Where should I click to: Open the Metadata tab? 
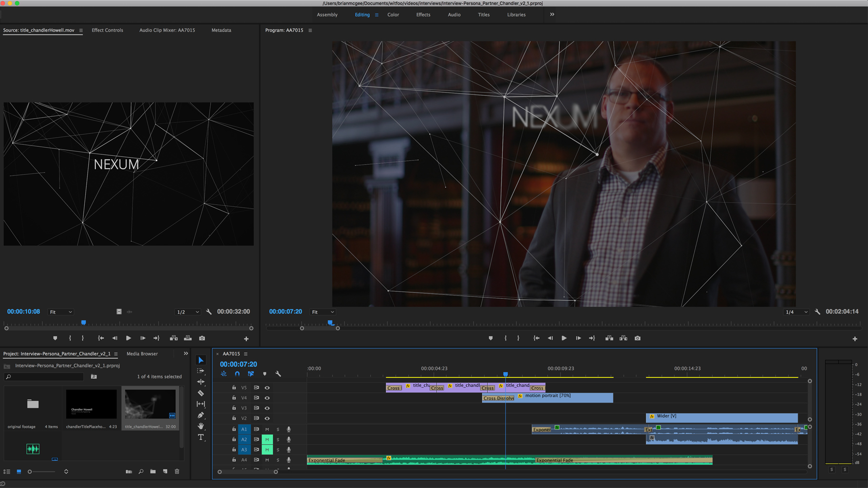[x=222, y=30]
